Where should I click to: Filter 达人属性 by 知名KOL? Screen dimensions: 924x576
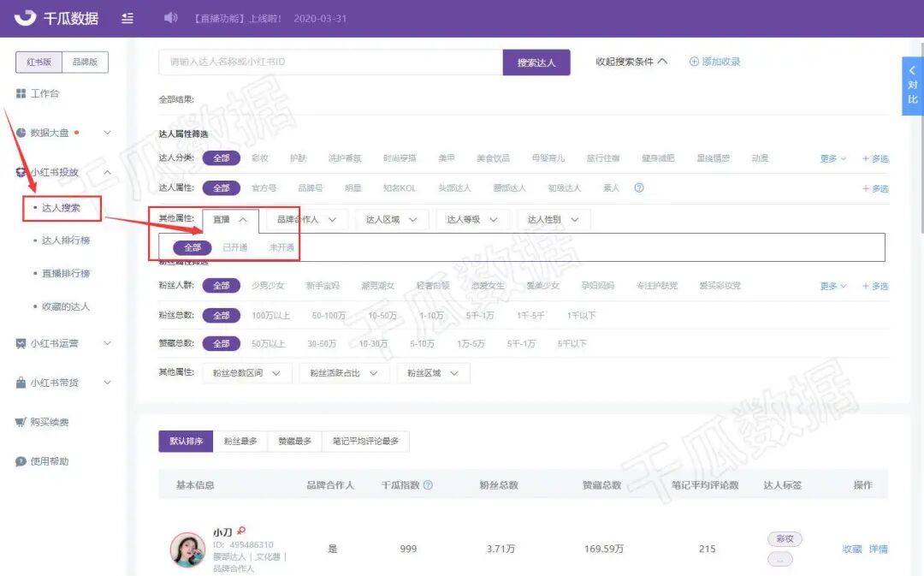click(400, 188)
